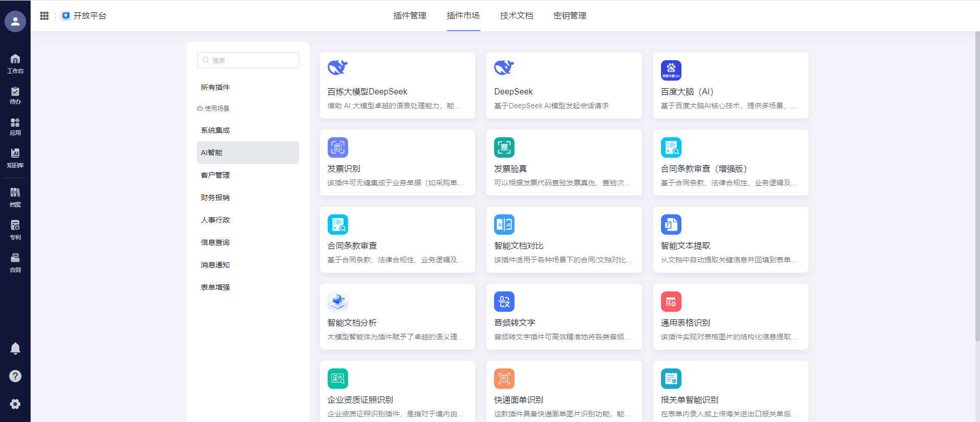This screenshot has width=980, height=422.
Task: Open the 密钥管理 tab
Action: (x=570, y=16)
